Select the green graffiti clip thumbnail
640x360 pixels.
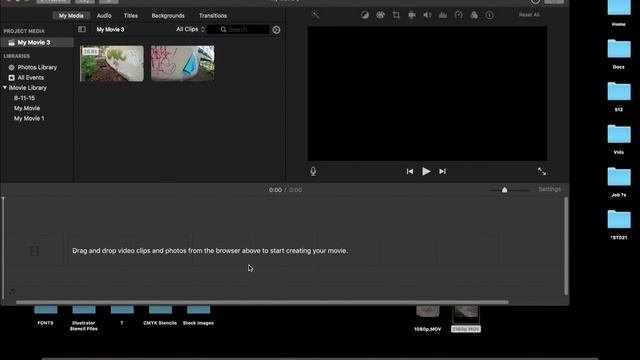[112, 63]
